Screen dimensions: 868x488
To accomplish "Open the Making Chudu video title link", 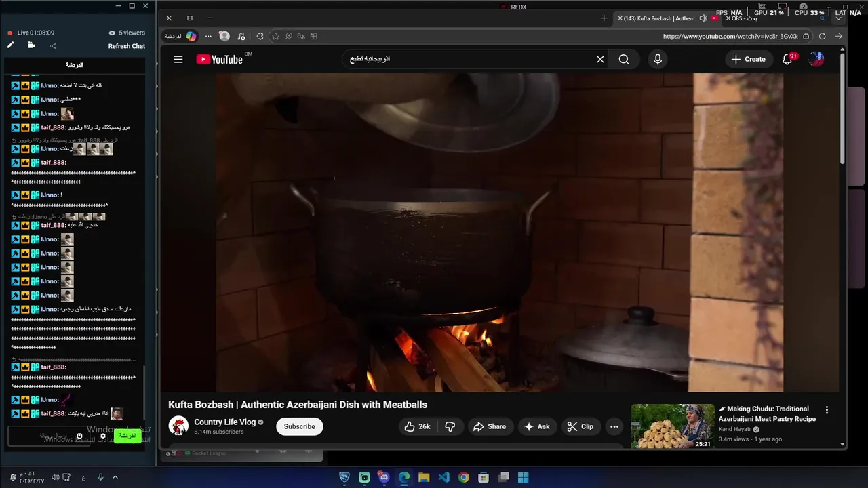I will (x=767, y=413).
